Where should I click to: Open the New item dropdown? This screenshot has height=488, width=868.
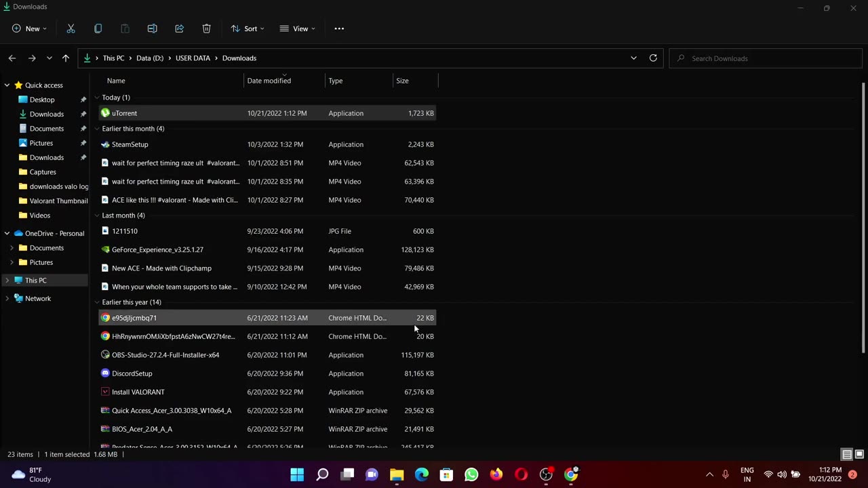(29, 28)
